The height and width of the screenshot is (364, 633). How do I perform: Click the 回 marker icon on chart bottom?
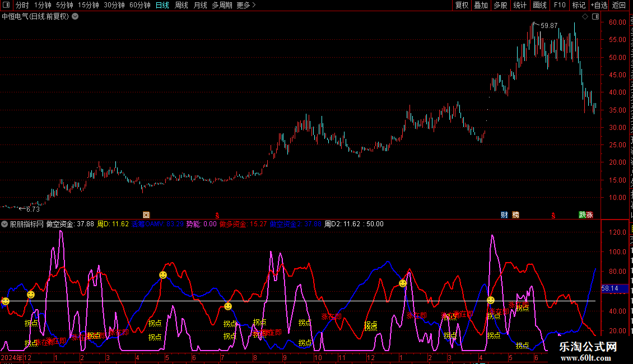coord(146,215)
